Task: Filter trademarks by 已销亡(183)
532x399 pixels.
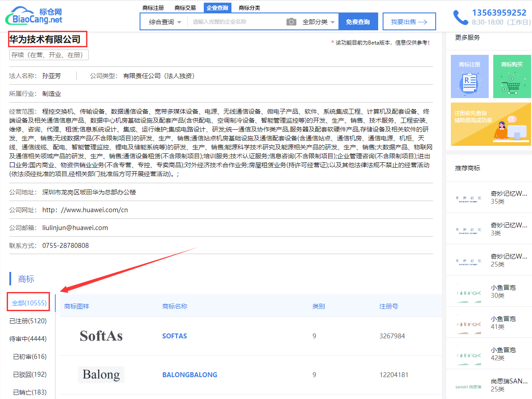Action: (x=29, y=392)
